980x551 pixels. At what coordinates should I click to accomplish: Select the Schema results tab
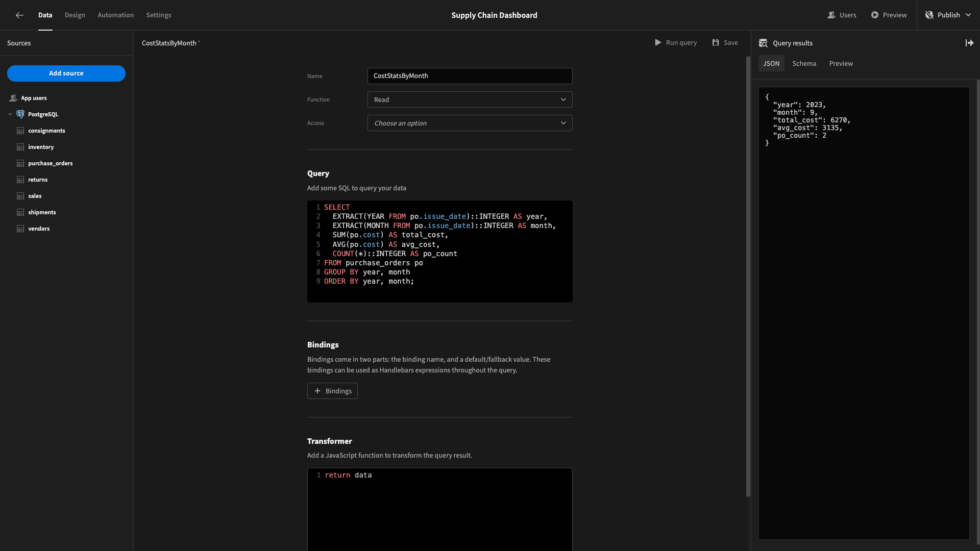[804, 64]
